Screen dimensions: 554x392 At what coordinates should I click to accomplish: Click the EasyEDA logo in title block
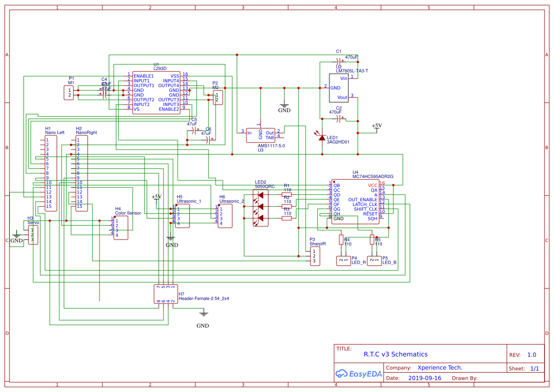(x=359, y=374)
